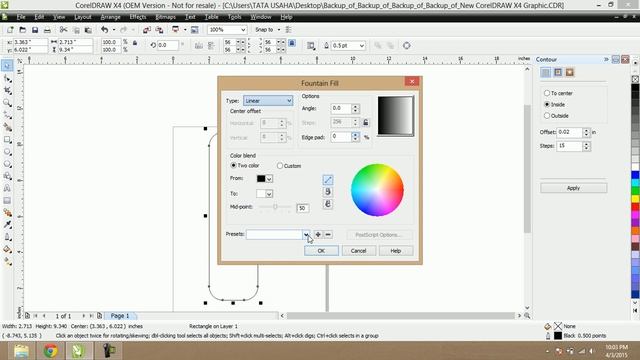Open the Arrange menu
Screen dimensions: 640x360
click(x=110, y=17)
